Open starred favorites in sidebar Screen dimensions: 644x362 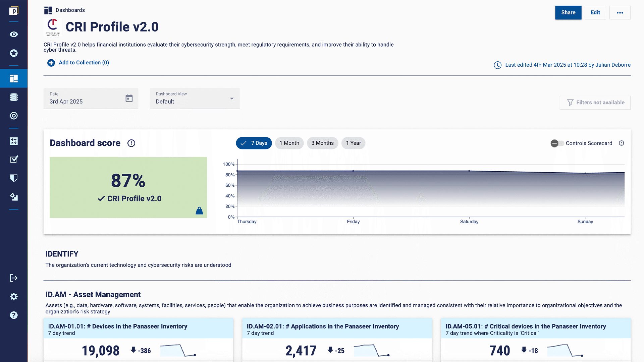[14, 53]
